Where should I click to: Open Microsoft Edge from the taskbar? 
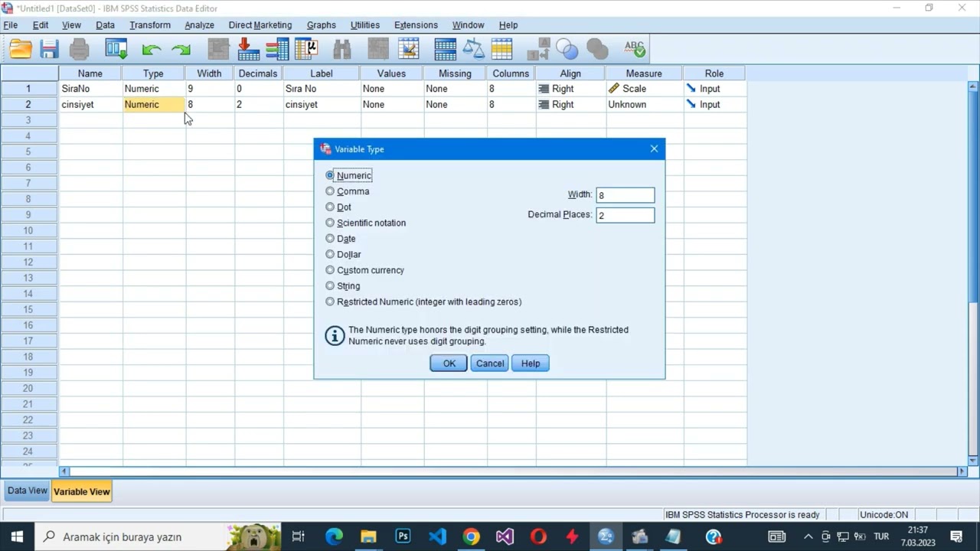[x=334, y=536]
